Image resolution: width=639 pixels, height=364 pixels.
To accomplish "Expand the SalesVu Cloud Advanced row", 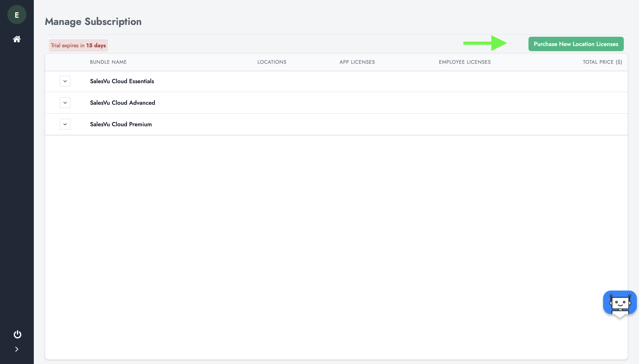I will click(x=65, y=103).
